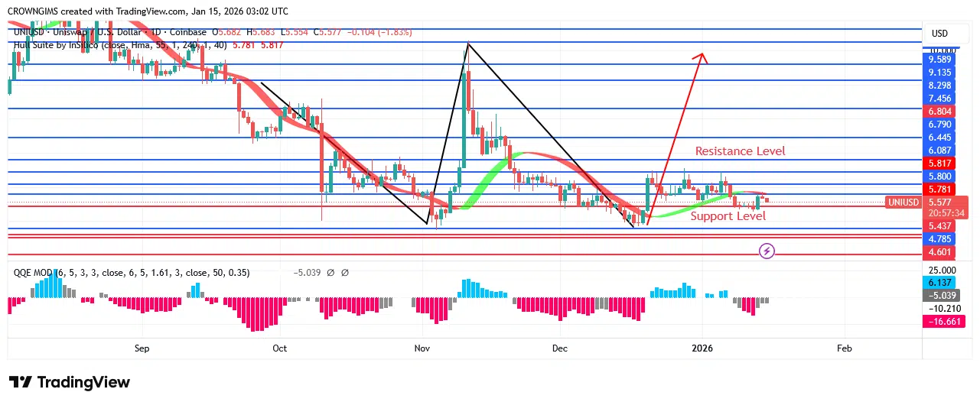This screenshot has height=405, width=980.
Task: Click the 5.437 price level label
Action: [x=939, y=227]
